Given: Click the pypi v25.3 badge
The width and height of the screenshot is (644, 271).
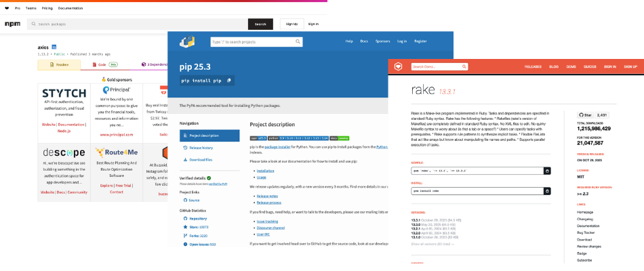Looking at the screenshot, I should tap(258, 138).
